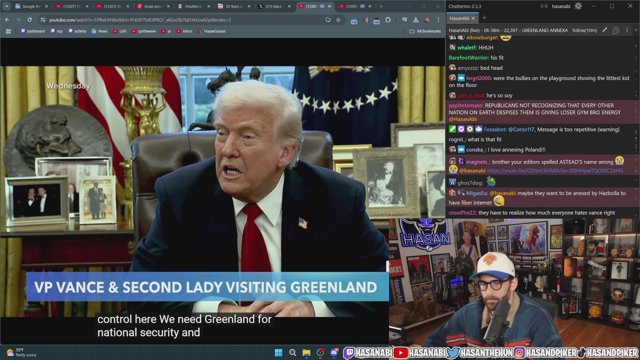Open the browser extensions puzzle icon
Viewport: 640px width, 360px height.
388,20
